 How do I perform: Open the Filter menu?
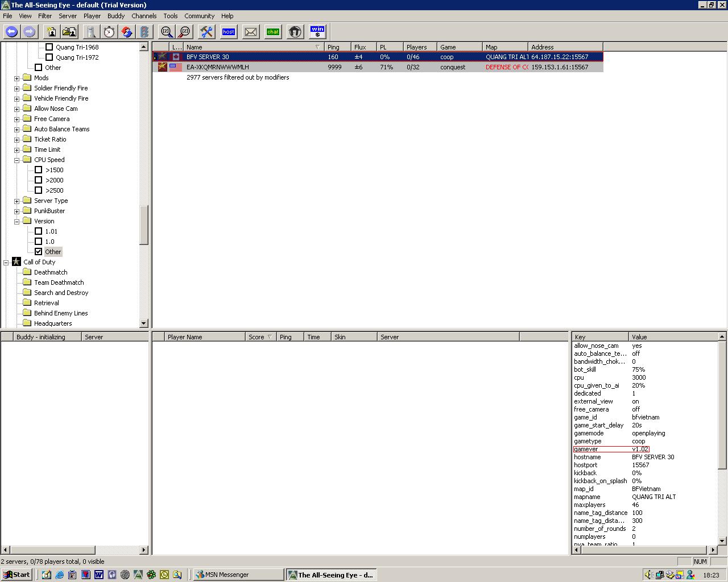pos(44,16)
